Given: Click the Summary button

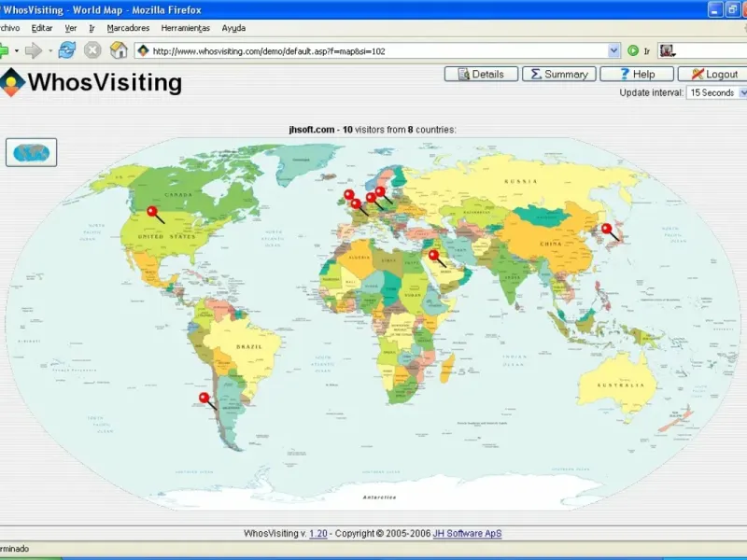Looking at the screenshot, I should pyautogui.click(x=558, y=74).
